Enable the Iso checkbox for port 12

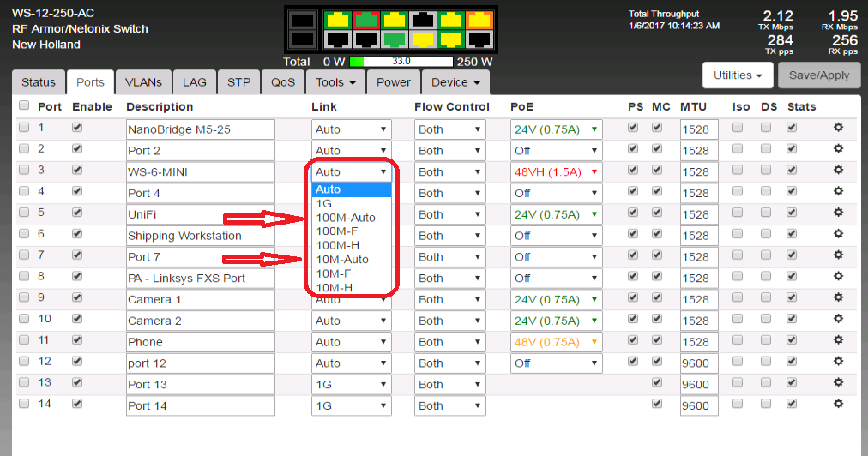pyautogui.click(x=738, y=362)
